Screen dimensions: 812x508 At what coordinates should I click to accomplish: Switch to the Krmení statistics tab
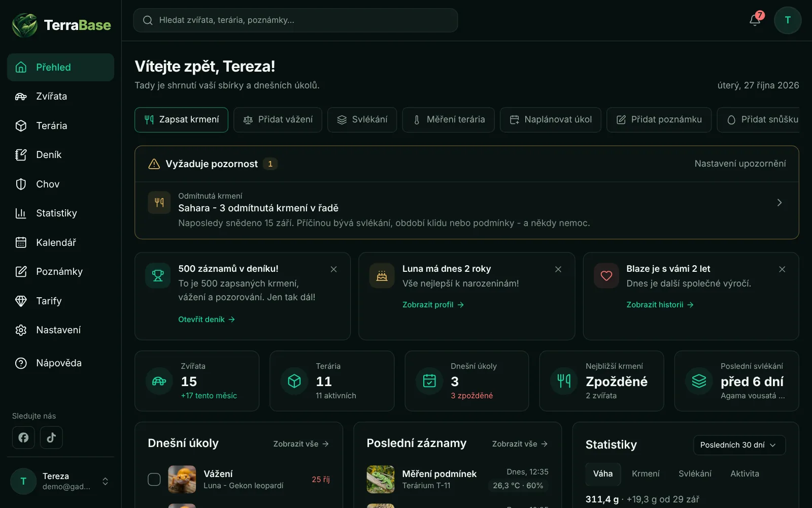646,473
